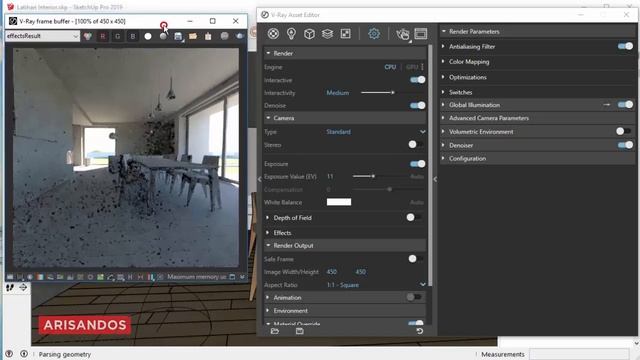Open the camera Type Standard dropdown
640x360 pixels.
376,132
